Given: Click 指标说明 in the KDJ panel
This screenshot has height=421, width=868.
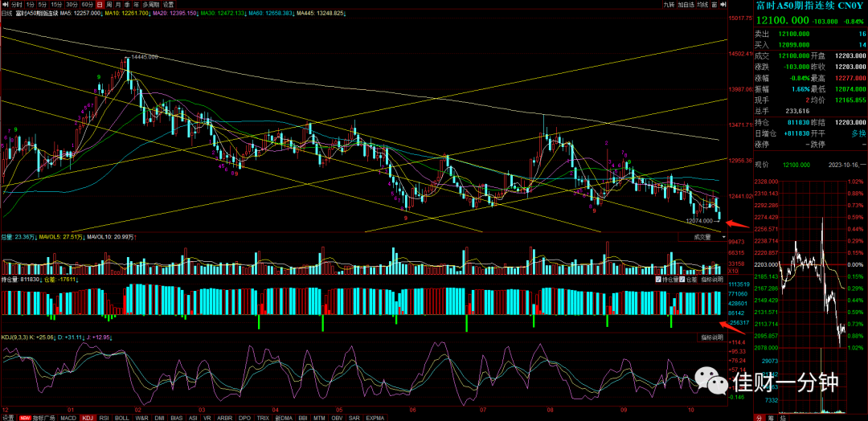Looking at the screenshot, I should pos(711,337).
